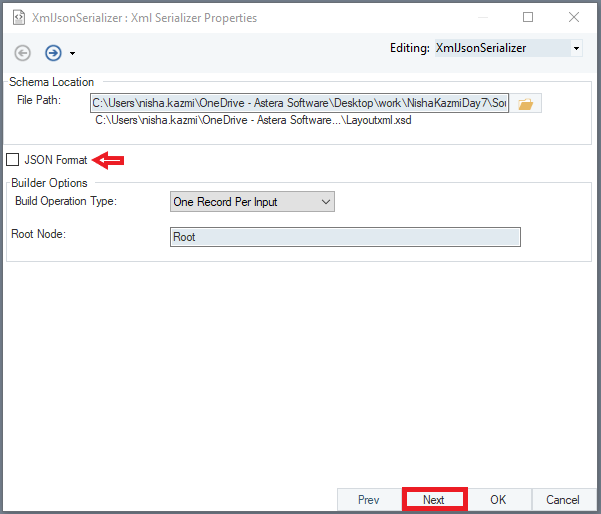
Task: Maximize the Xml Serializer Properties window
Action: 528,17
